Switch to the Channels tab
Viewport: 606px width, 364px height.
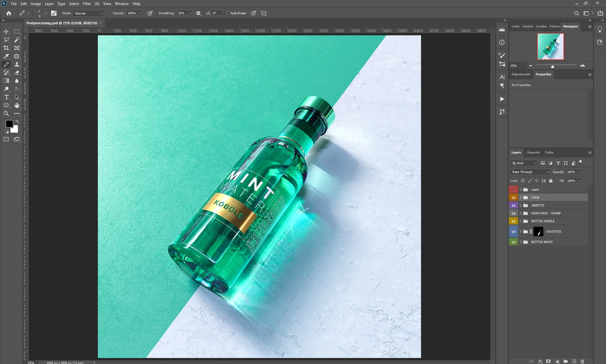point(533,152)
